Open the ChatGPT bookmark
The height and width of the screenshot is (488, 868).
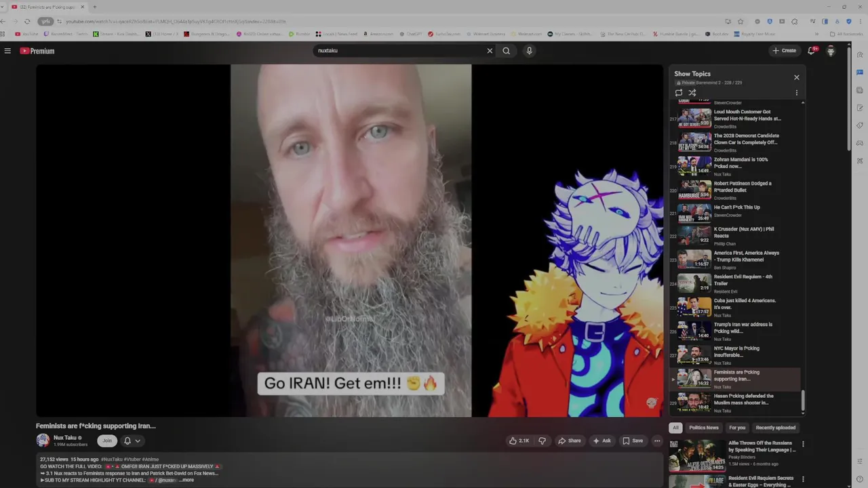point(410,34)
